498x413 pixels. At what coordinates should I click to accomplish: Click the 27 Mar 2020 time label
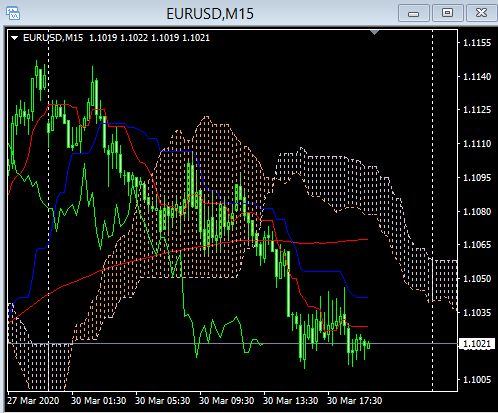click(x=33, y=400)
